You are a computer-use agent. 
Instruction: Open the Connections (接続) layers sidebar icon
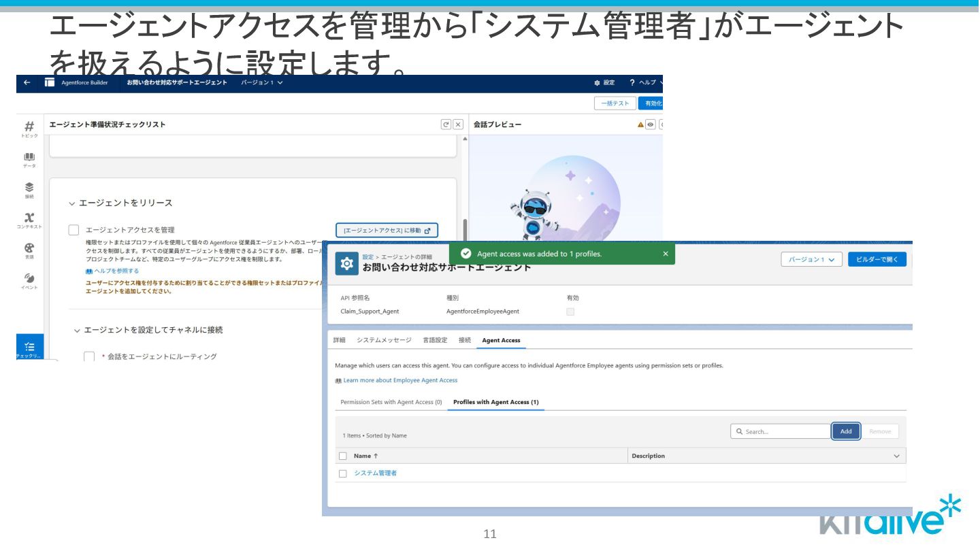click(29, 190)
